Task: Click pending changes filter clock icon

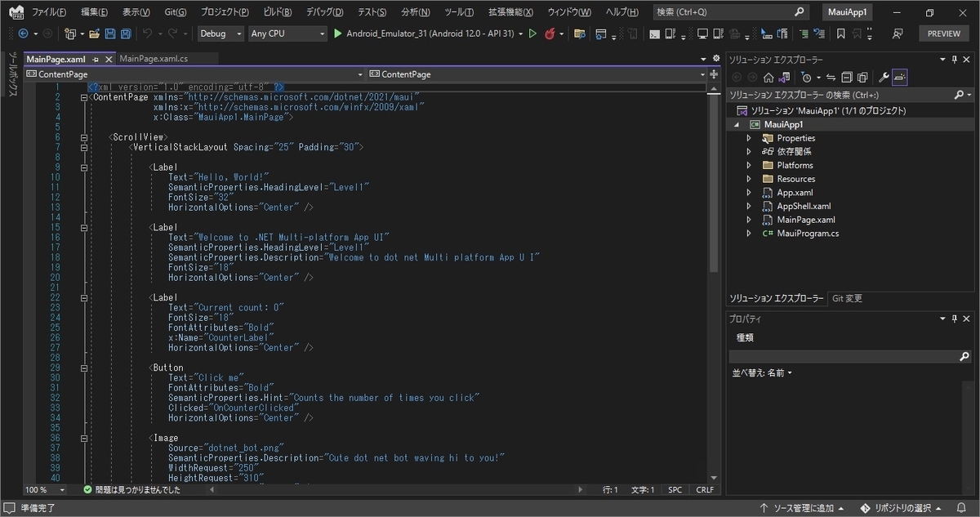Action: pos(806,78)
